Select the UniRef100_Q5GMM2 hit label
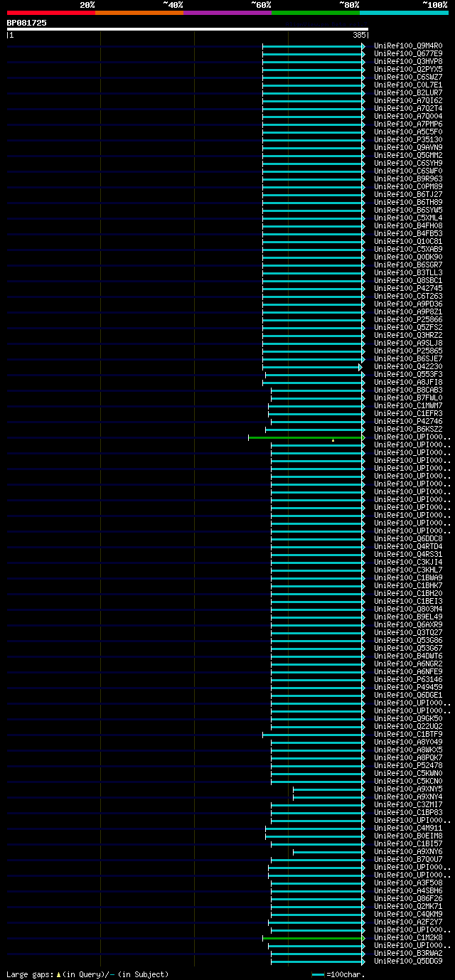The image size is (455, 980). coord(408,155)
